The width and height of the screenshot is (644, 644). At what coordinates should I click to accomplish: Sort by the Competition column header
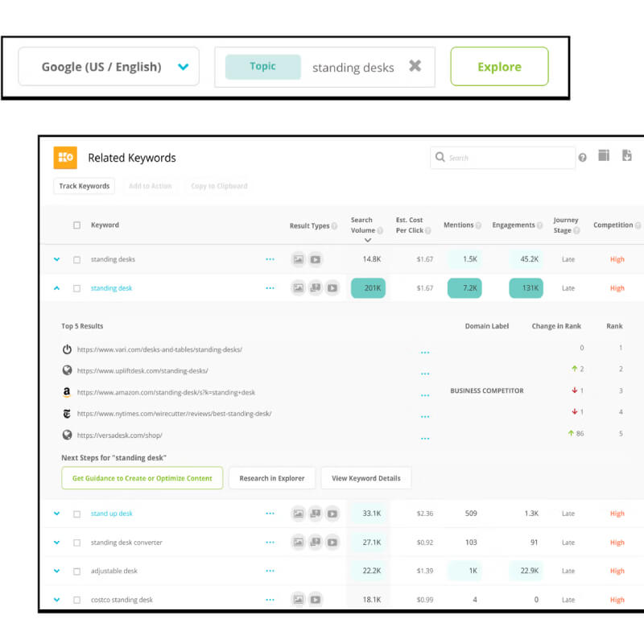[613, 225]
